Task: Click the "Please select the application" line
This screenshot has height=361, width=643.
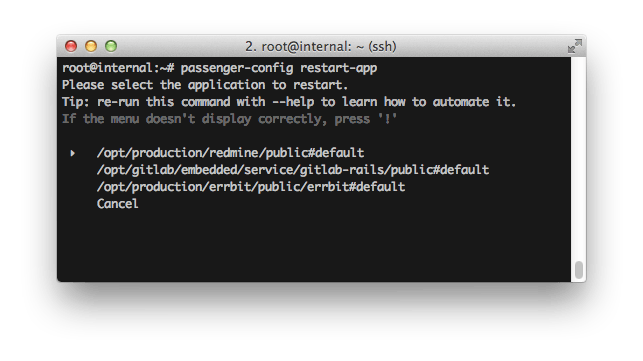Action: coord(205,85)
